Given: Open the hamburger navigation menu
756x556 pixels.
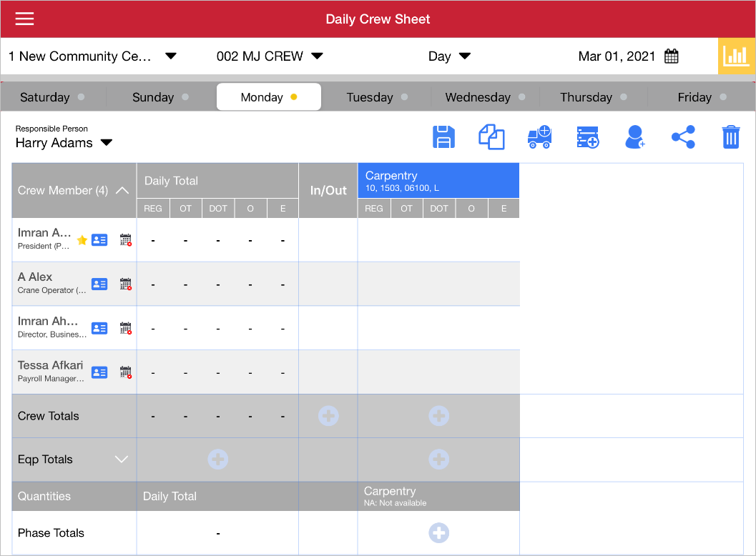Looking at the screenshot, I should pyautogui.click(x=24, y=19).
